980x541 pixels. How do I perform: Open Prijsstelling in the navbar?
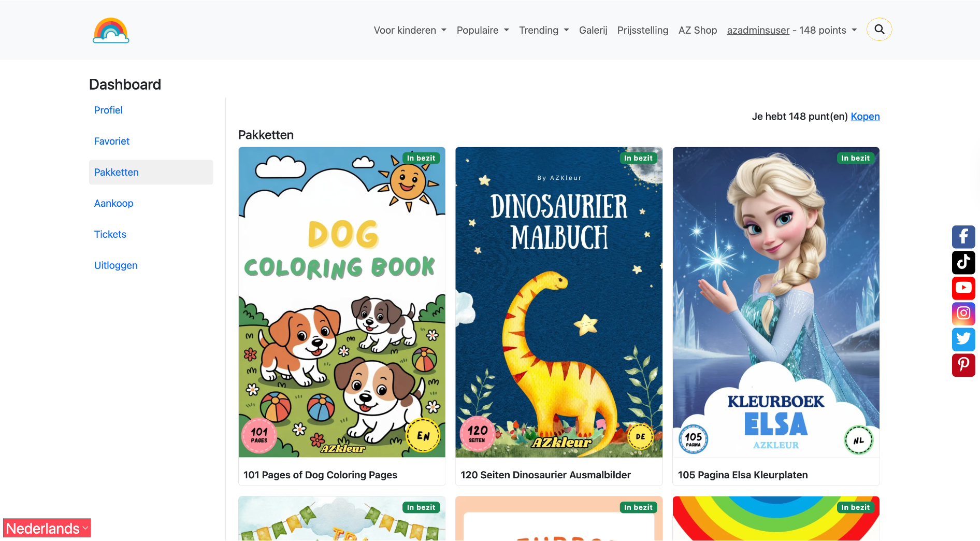(643, 30)
